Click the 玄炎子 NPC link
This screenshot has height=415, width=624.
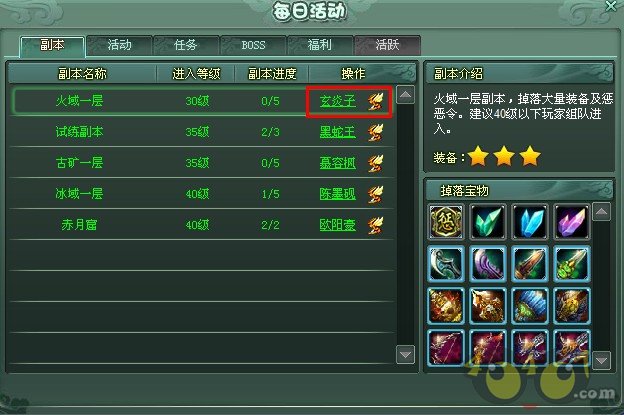tap(337, 101)
